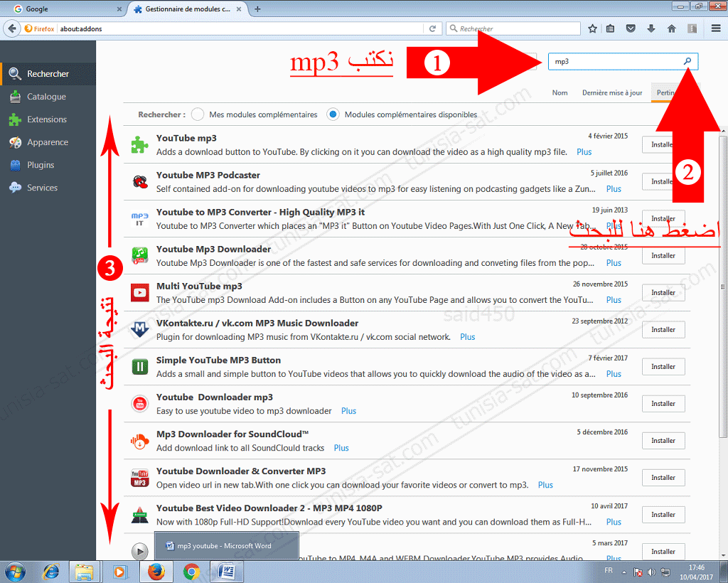The width and height of the screenshot is (728, 583).
Task: Click the Youtube Downloader & Converter MP3 icon
Action: [140, 478]
